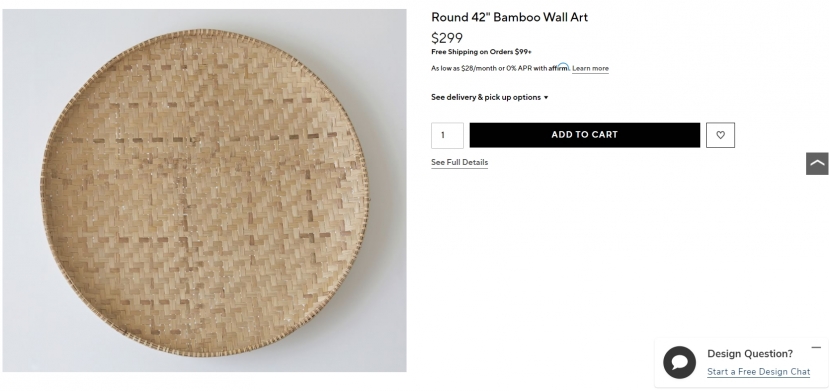Minimize the Design Question chat widget
Viewport: 829px width, 391px height.
[816, 348]
